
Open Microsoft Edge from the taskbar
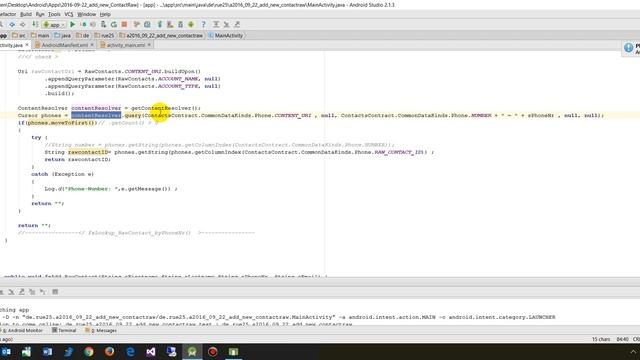pyautogui.click(x=130, y=352)
